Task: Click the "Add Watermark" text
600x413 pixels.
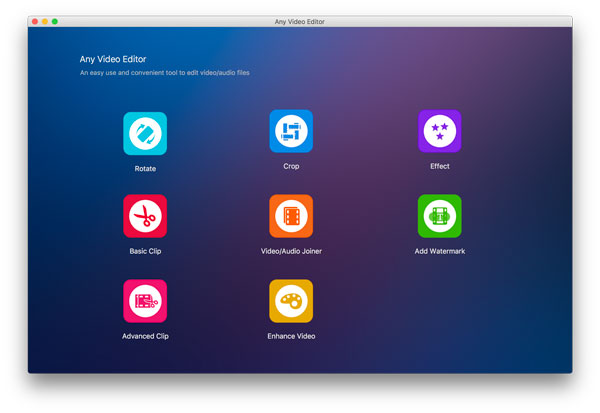Action: pyautogui.click(x=439, y=251)
